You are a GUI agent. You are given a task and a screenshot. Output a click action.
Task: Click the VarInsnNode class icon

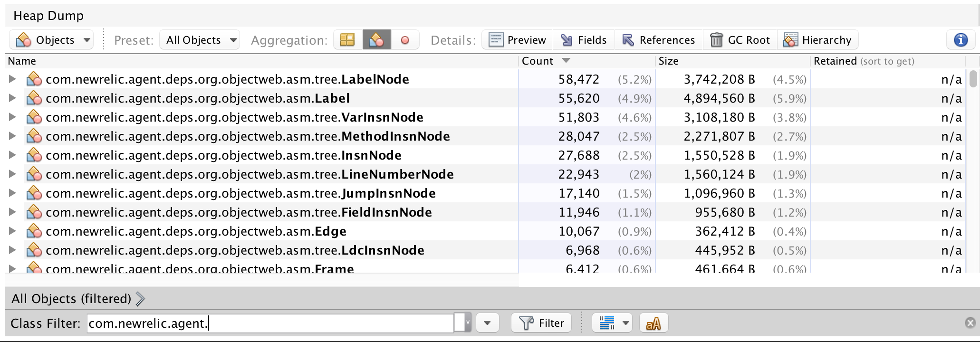click(x=34, y=117)
